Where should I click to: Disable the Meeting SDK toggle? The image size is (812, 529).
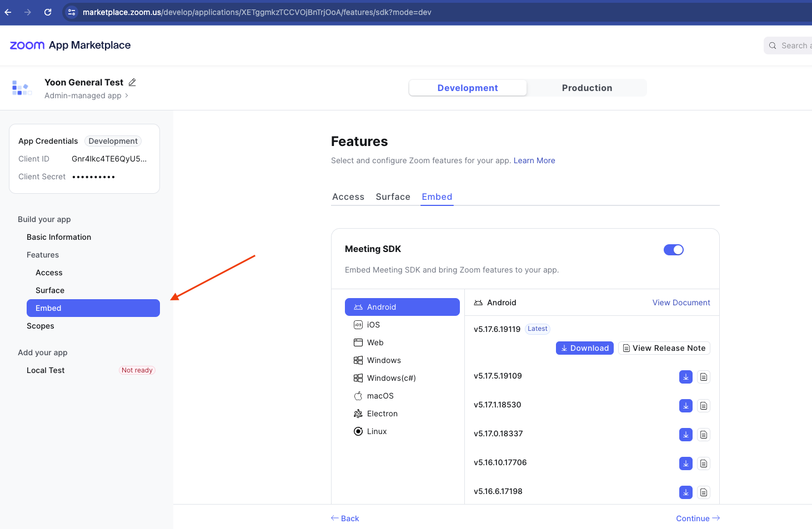click(x=674, y=250)
